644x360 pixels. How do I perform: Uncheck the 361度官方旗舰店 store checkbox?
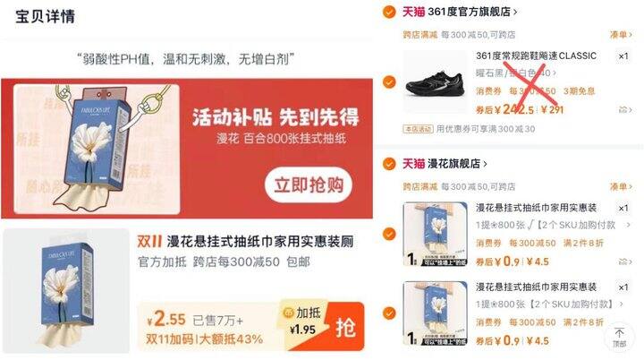(x=389, y=12)
